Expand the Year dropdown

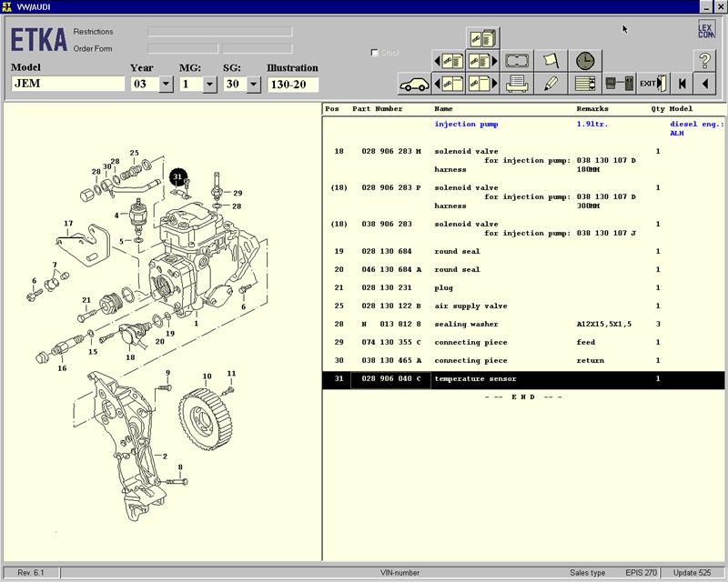coord(166,85)
